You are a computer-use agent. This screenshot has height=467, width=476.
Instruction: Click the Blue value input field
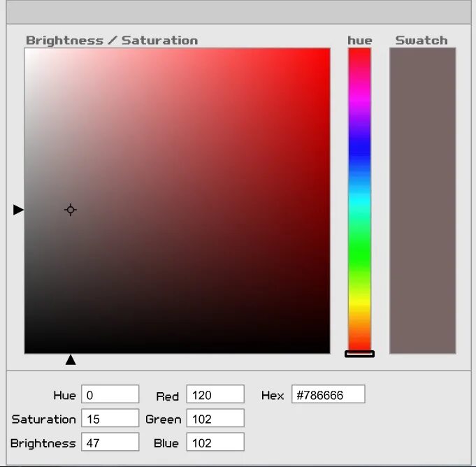coord(215,442)
